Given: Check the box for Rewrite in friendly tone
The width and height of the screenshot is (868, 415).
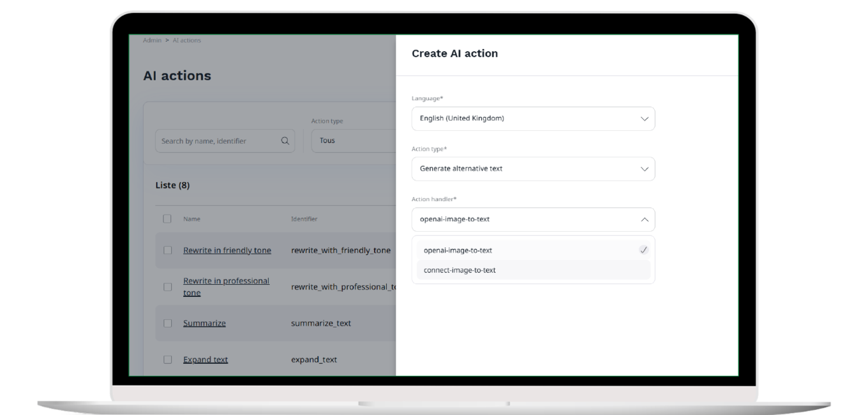Looking at the screenshot, I should (x=167, y=250).
